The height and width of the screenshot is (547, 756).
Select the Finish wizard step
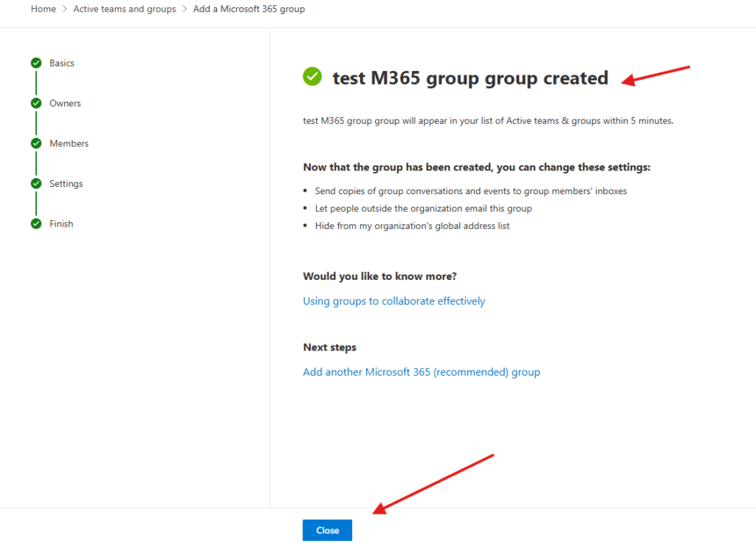[x=61, y=224]
